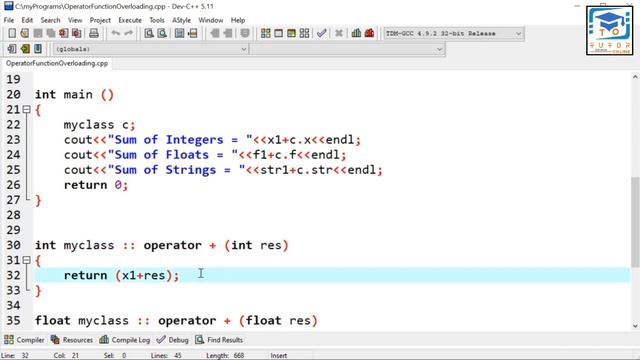Collapse the main function fold at line 21
Image resolution: width=640 pixels, height=360 pixels.
[x=27, y=109]
